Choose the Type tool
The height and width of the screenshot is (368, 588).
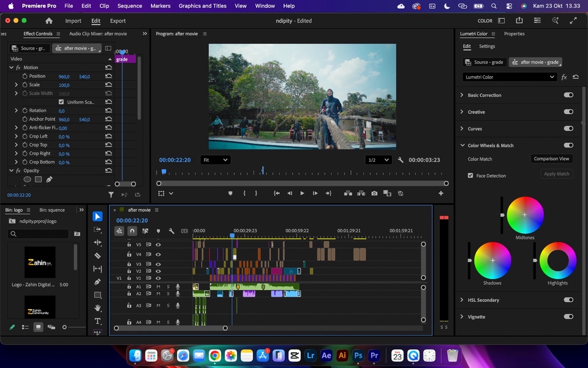tap(97, 321)
